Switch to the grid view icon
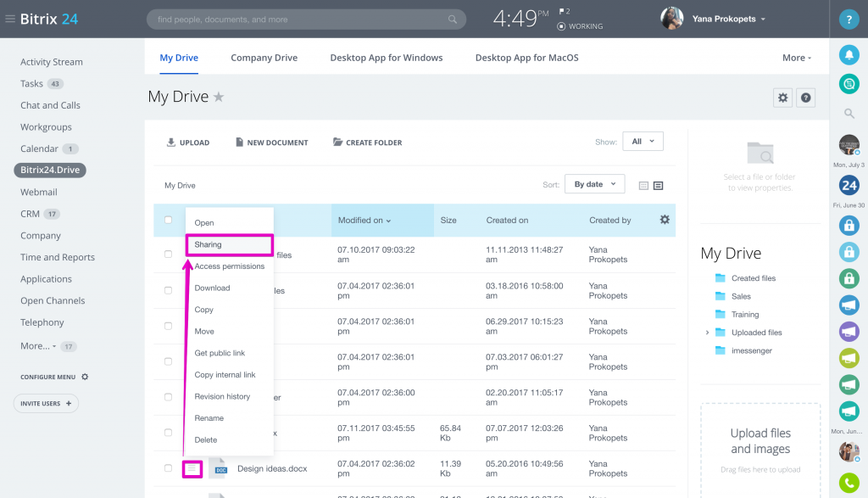 tap(643, 186)
